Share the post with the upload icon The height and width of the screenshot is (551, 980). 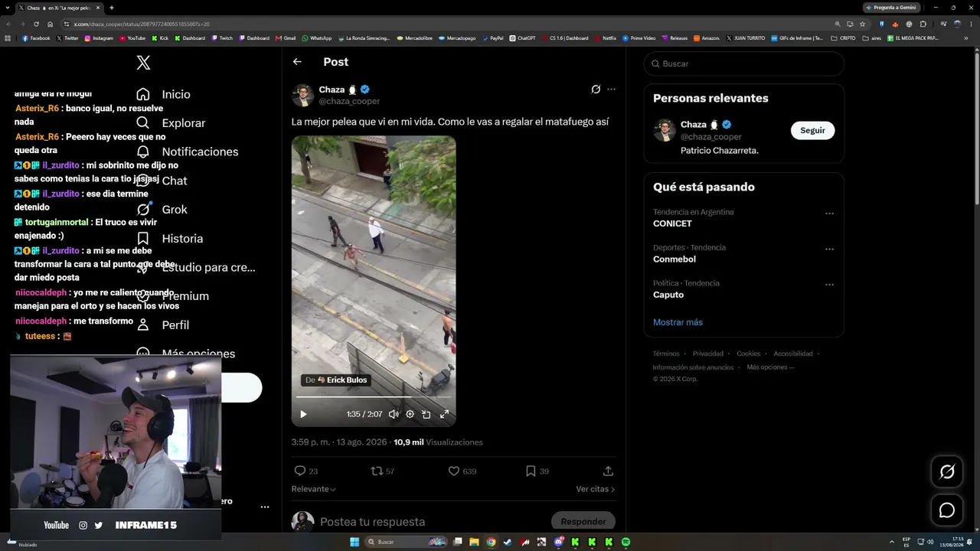[608, 471]
